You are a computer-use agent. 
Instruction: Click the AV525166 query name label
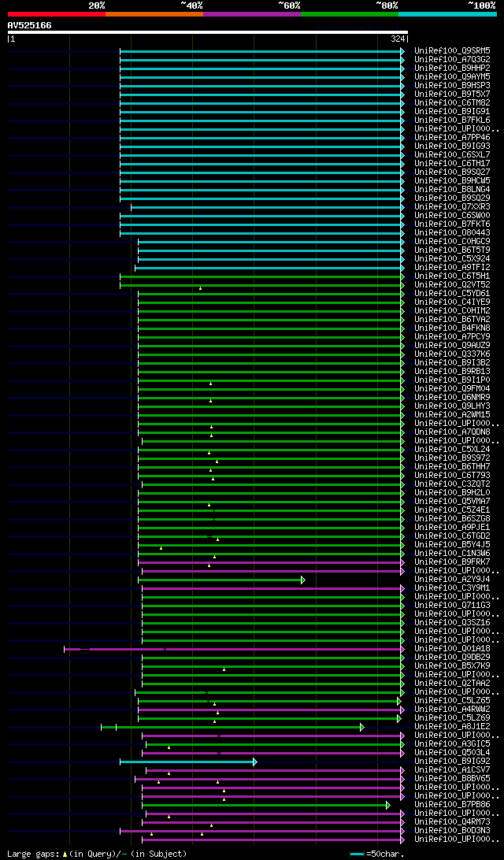tap(30, 25)
